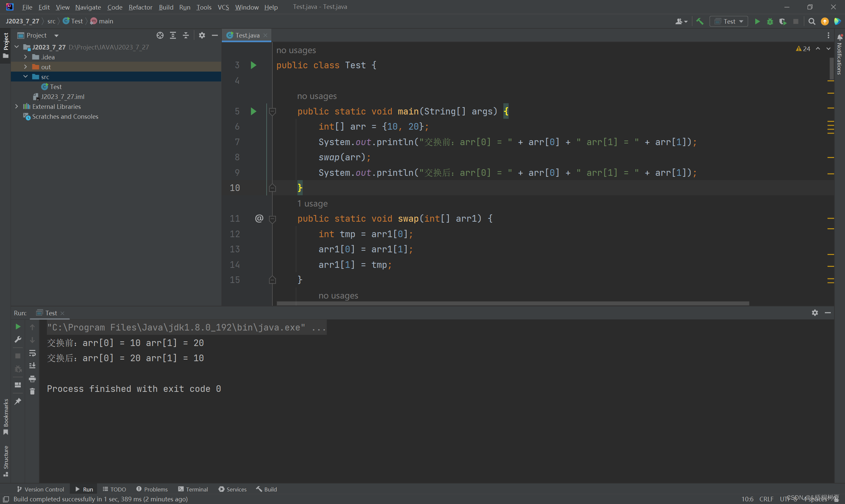
Task: Print the console output
Action: [x=32, y=378]
